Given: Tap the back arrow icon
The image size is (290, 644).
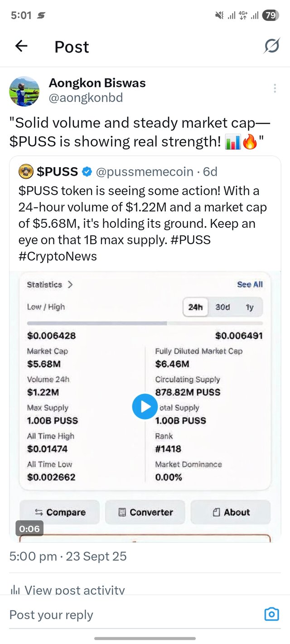Looking at the screenshot, I should pyautogui.click(x=21, y=46).
